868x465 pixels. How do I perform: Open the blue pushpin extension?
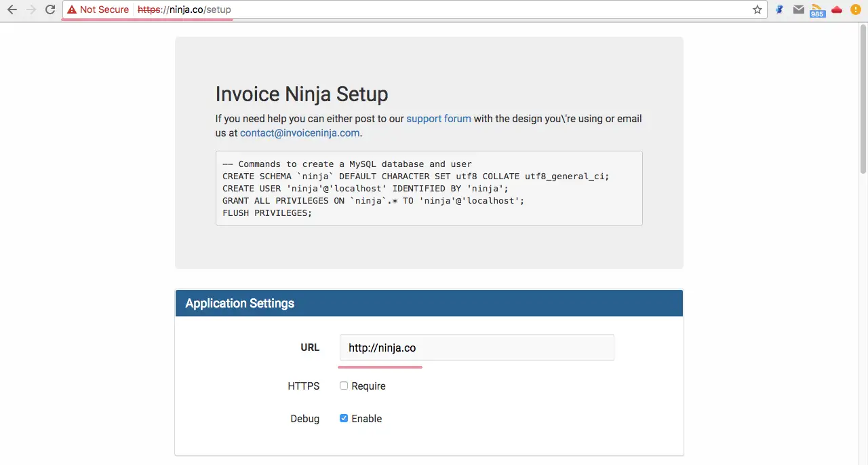[x=780, y=10]
